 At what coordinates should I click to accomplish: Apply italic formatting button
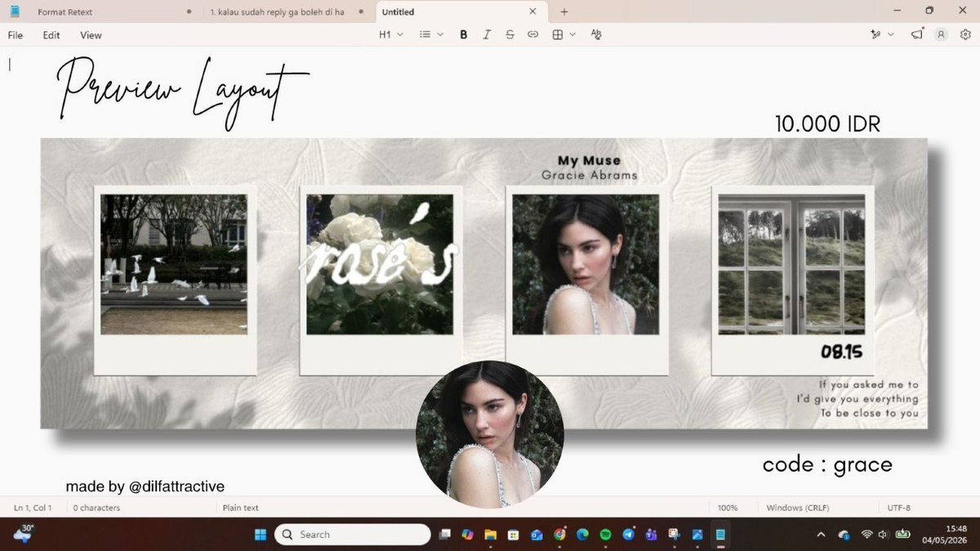487,35
